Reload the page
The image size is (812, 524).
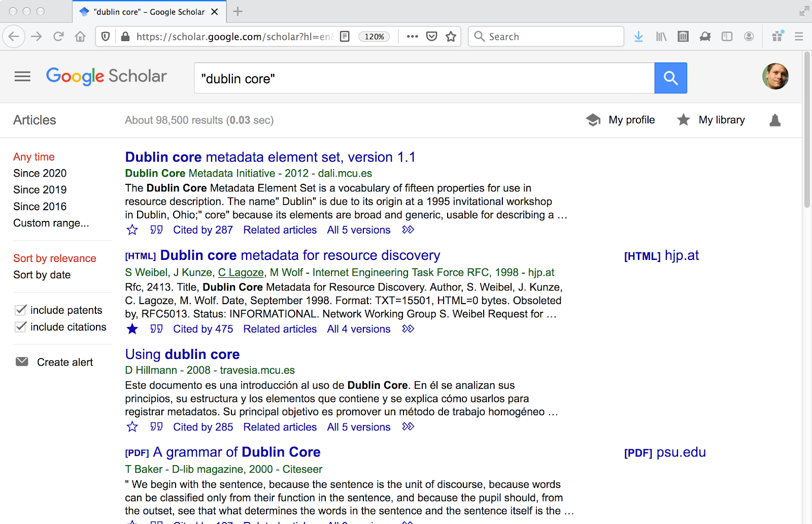point(58,37)
